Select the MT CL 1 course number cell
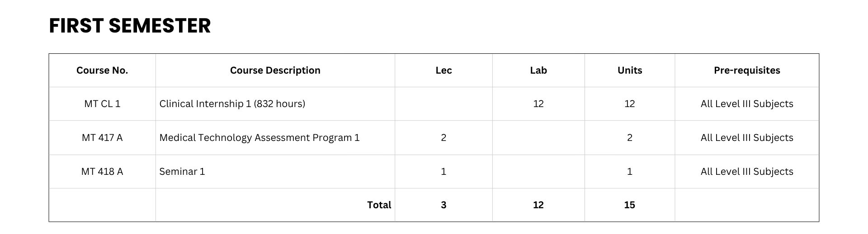 pos(102,104)
